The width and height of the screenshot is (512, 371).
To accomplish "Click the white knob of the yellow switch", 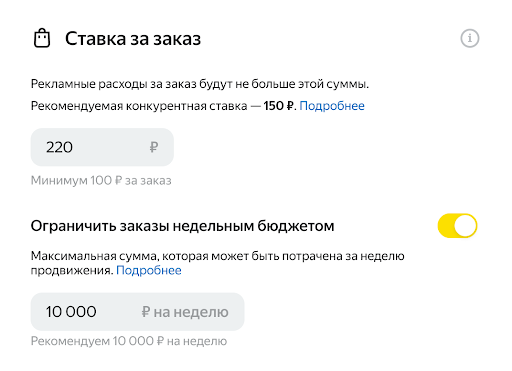I will (x=465, y=226).
